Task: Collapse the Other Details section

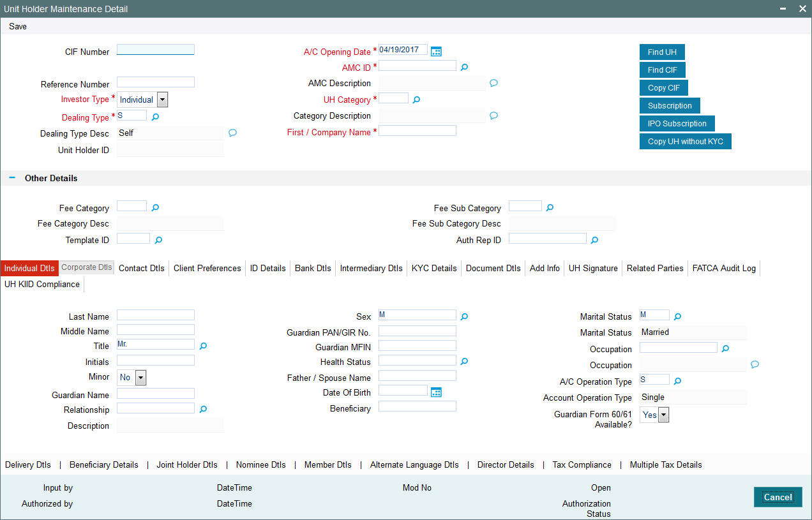Action: pos(12,178)
